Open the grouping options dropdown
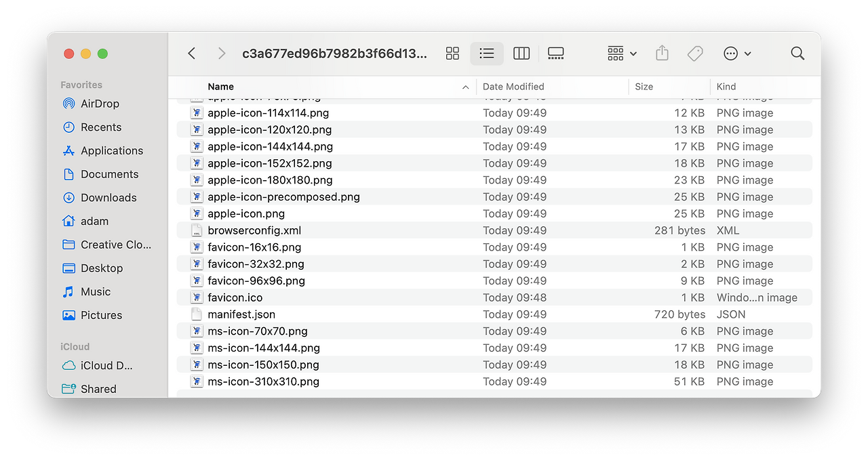The image size is (868, 460). 620,53
